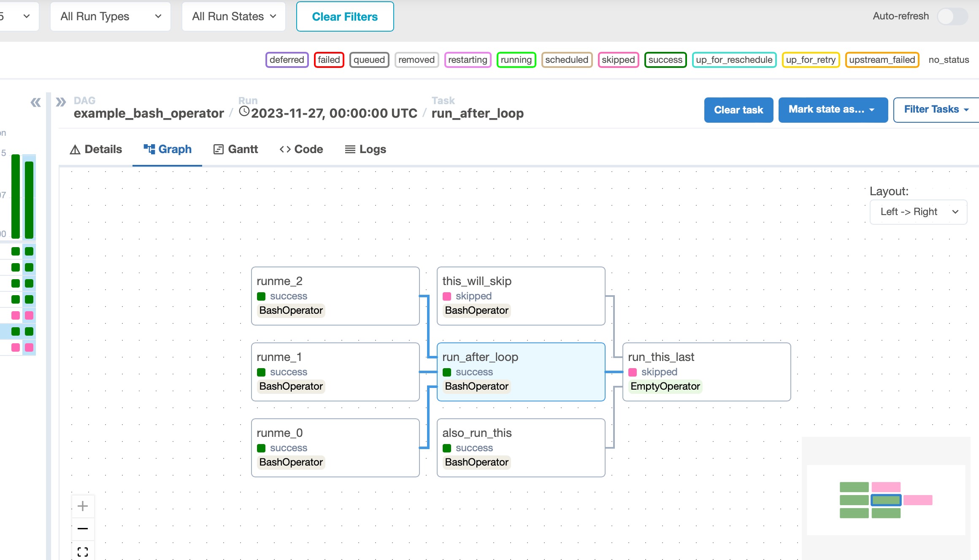
Task: Toggle the failed status legend filter
Action: click(329, 60)
